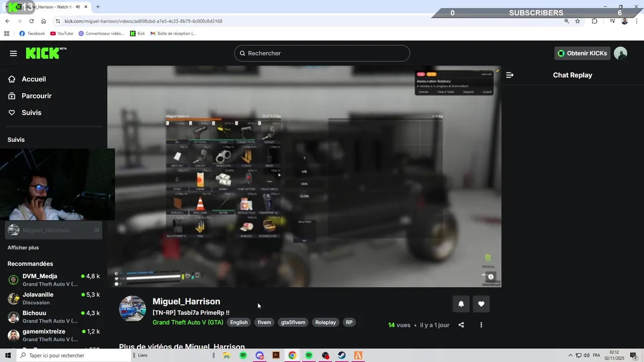Close the Miguel_Harrison browser tab

[85, 7]
